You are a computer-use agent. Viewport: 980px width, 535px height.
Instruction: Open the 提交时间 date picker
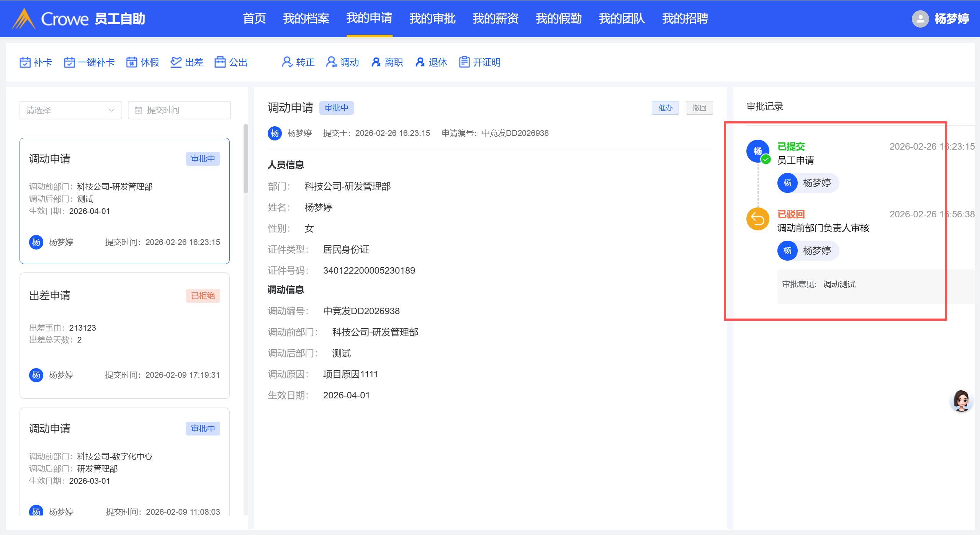tap(179, 110)
